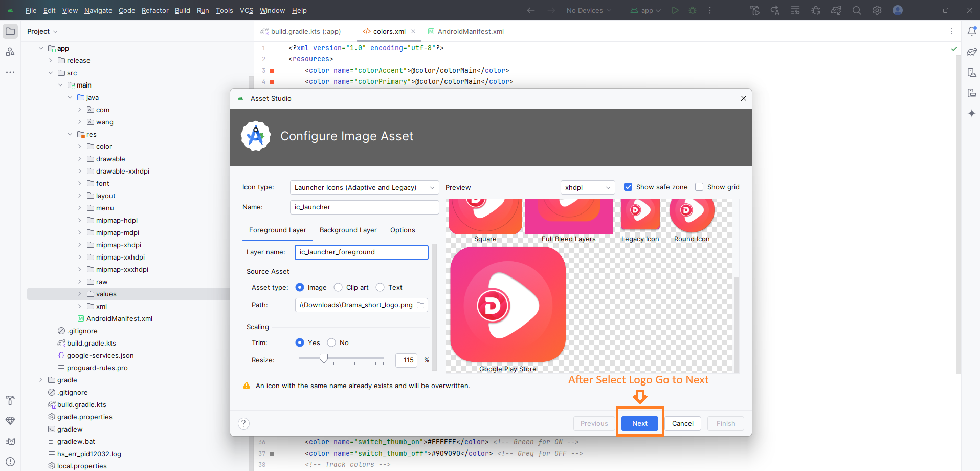Viewport: 980px width, 471px height.
Task: Click the Cancel button
Action: pyautogui.click(x=683, y=423)
